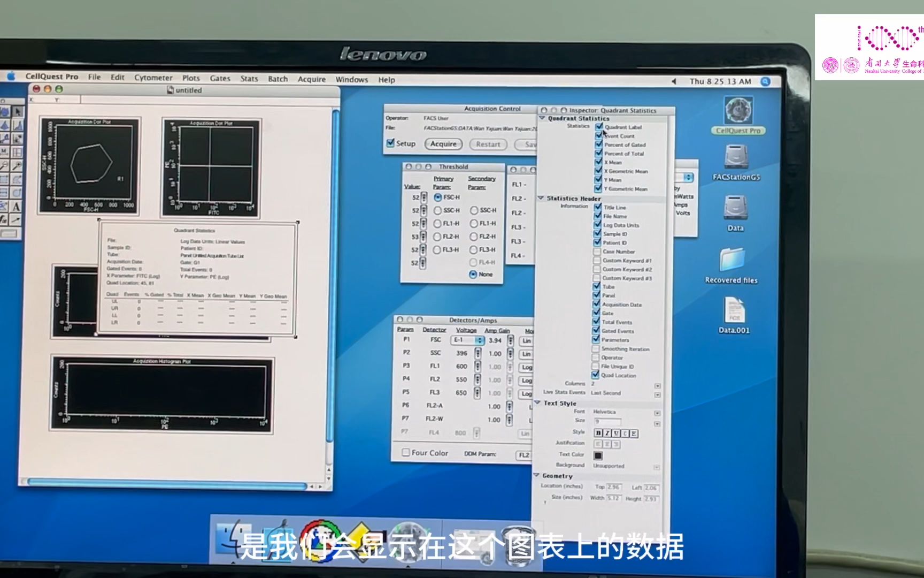924x578 pixels.
Task: Select the arrow selection tool in palette
Action: point(18,111)
